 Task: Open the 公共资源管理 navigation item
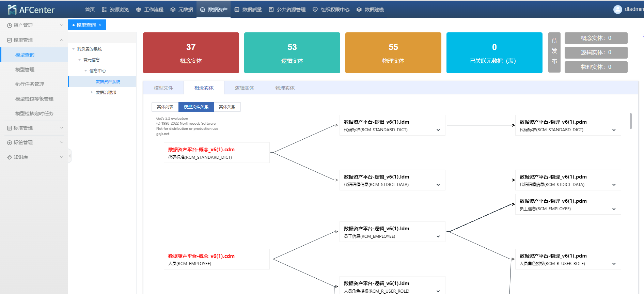coord(287,10)
